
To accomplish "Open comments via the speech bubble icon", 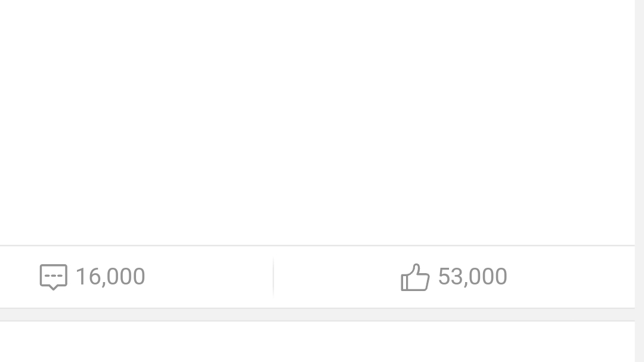I will coord(53,277).
